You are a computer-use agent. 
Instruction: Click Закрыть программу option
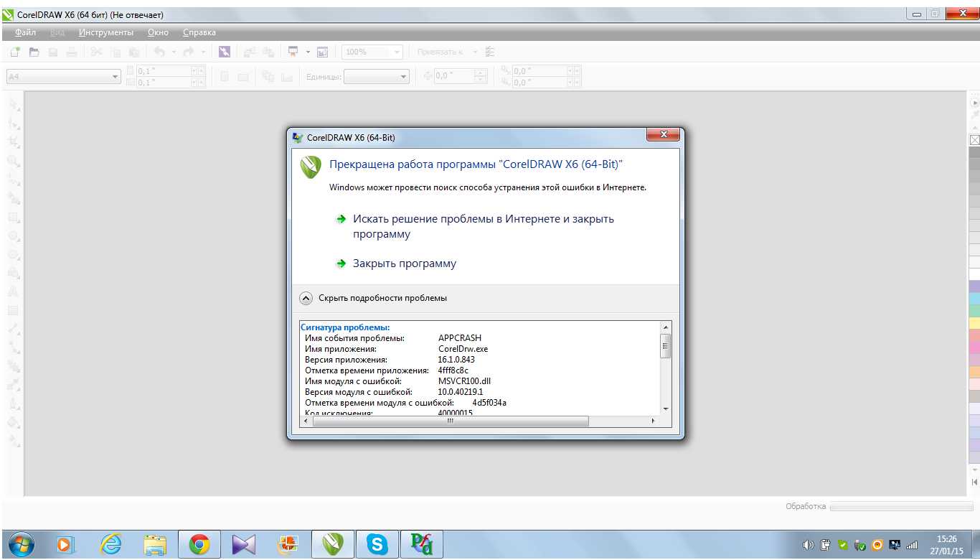click(x=404, y=263)
